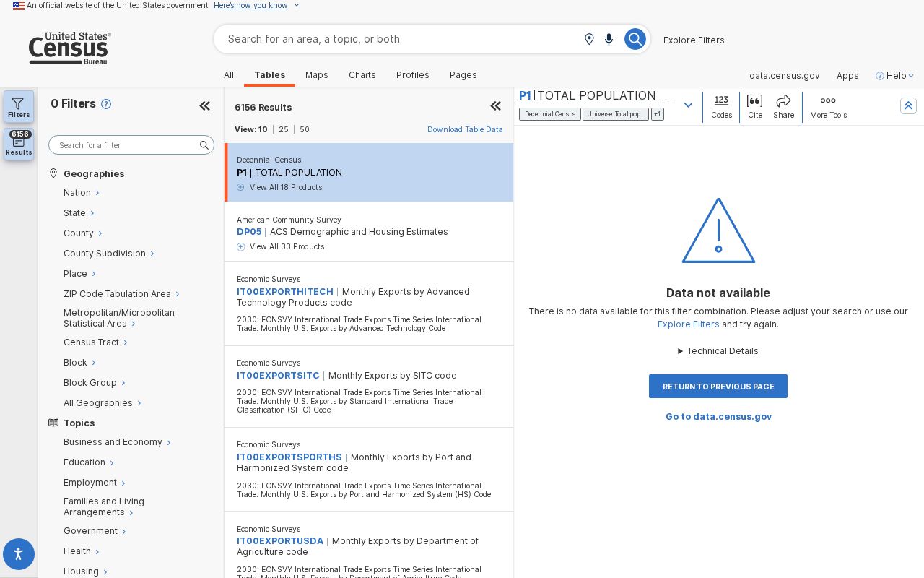The width and height of the screenshot is (924, 578).
Task: Click the location pin icon in search bar
Action: pyautogui.click(x=589, y=39)
